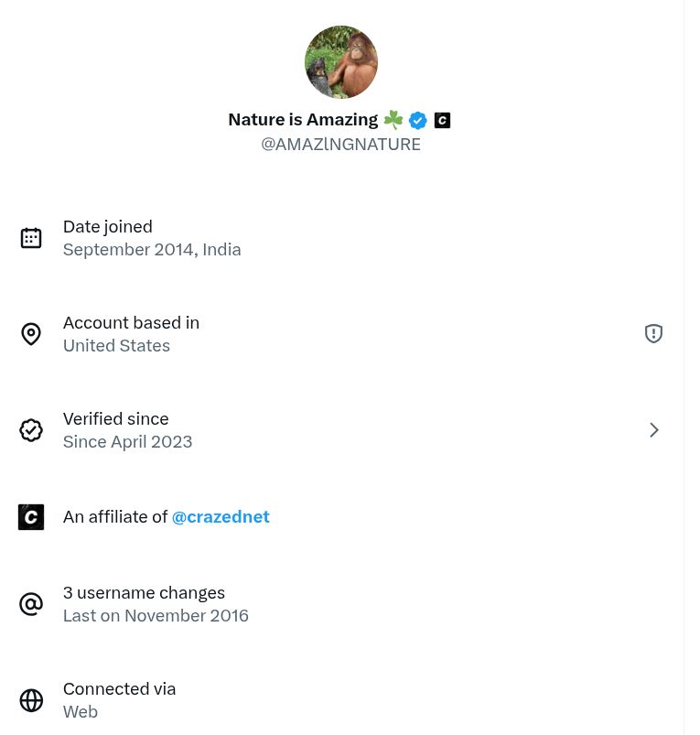Screen dimensions: 700x735
Task: Open the shield info icon for location
Action: click(x=653, y=334)
